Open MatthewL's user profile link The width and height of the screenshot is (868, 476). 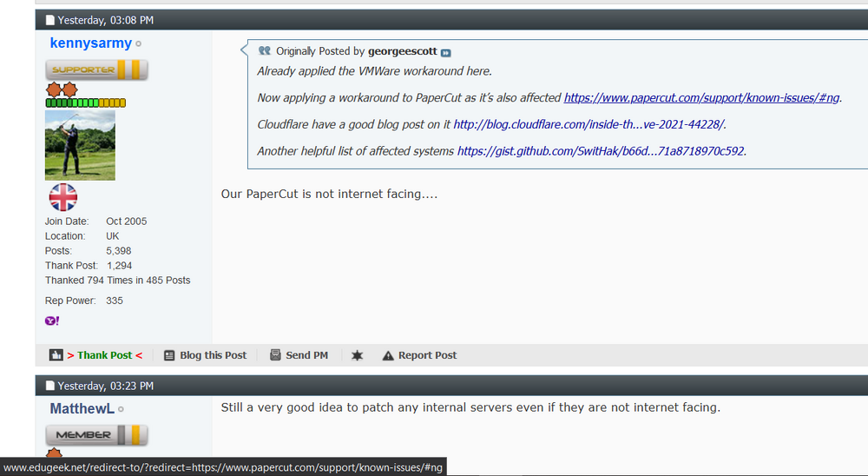82,409
